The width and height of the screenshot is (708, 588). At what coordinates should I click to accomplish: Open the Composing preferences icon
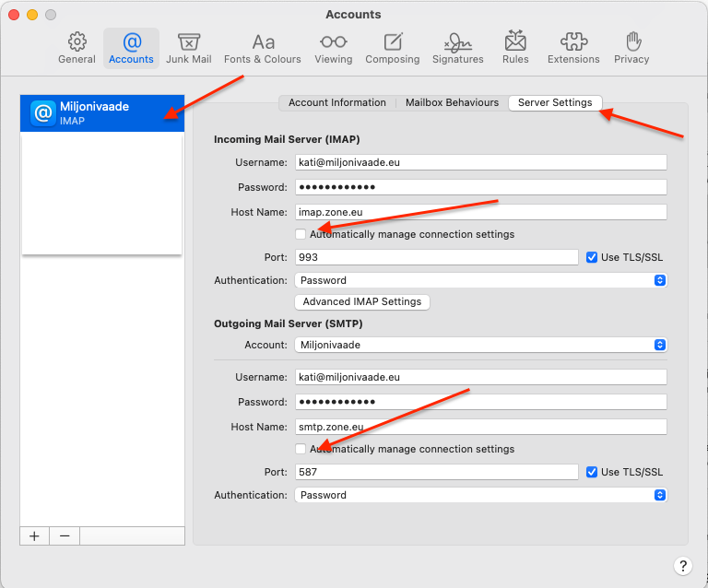(393, 48)
